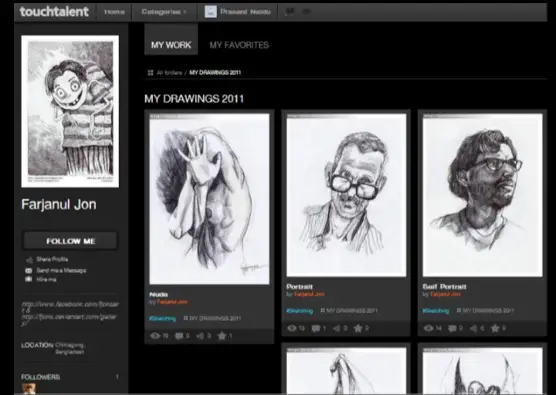Click the share megaphone icon on Nude card
The height and width of the screenshot is (395, 556).
pos(200,336)
